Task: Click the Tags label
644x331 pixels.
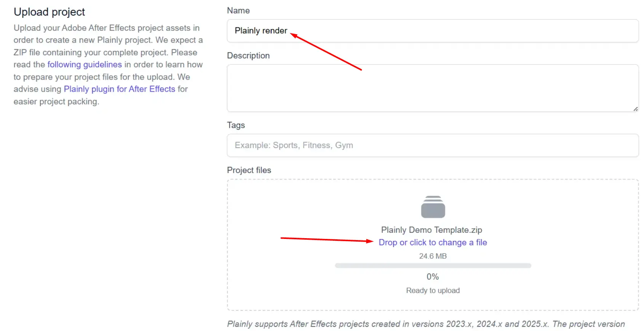Action: click(236, 125)
